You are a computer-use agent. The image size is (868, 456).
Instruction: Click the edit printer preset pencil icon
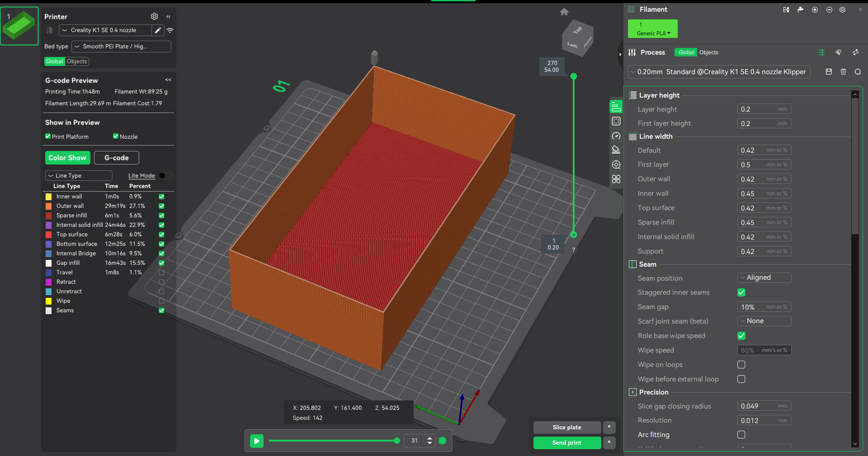(x=158, y=30)
